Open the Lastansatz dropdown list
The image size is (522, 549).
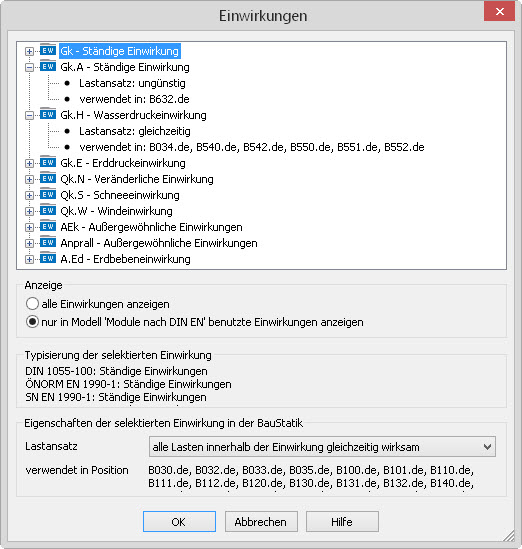[322, 446]
